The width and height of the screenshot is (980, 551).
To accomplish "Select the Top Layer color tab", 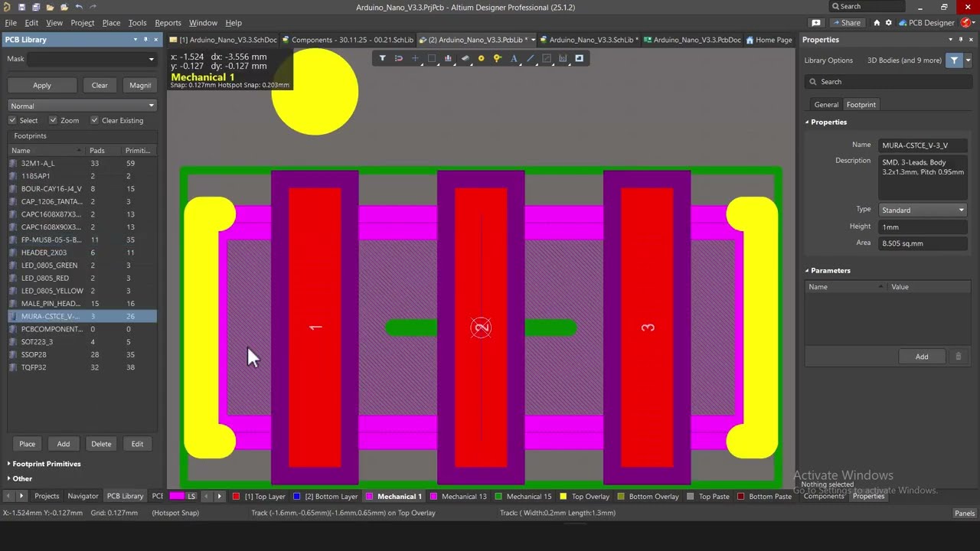I will (259, 496).
